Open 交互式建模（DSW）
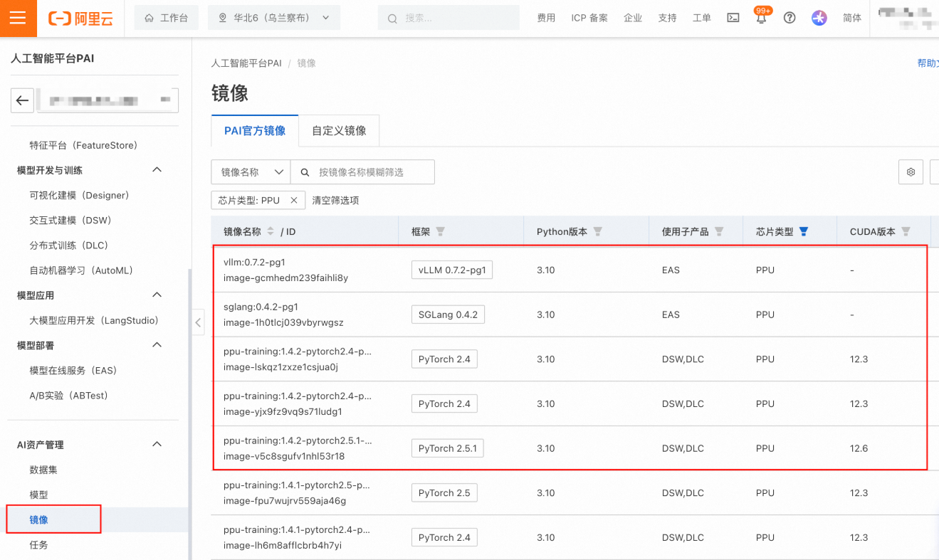 [x=70, y=220]
